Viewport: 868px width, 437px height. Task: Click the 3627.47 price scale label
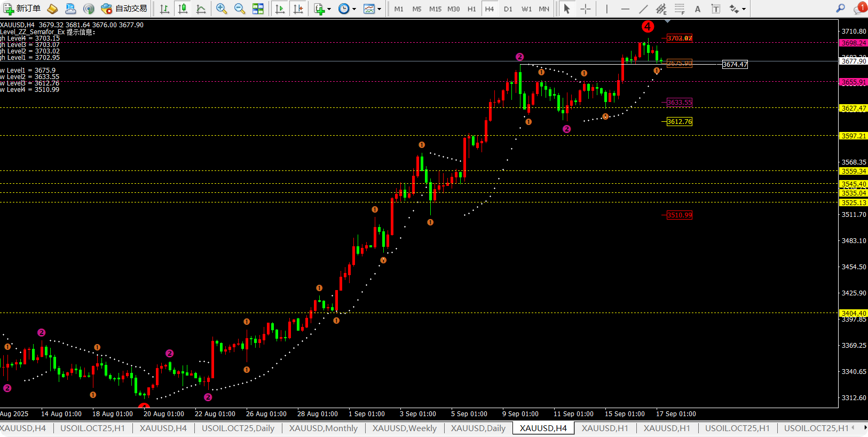tap(854, 108)
